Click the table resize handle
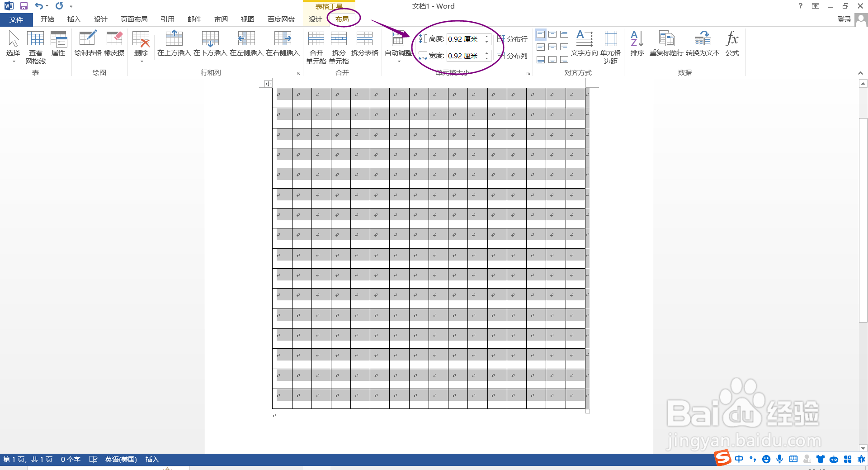This screenshot has height=470, width=868. (588, 411)
